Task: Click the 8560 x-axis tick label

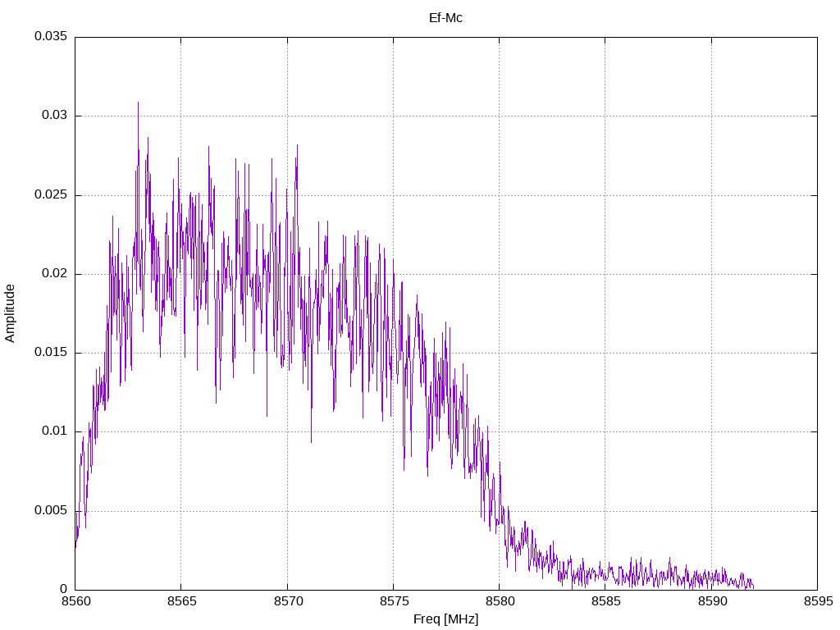Action: click(x=75, y=601)
